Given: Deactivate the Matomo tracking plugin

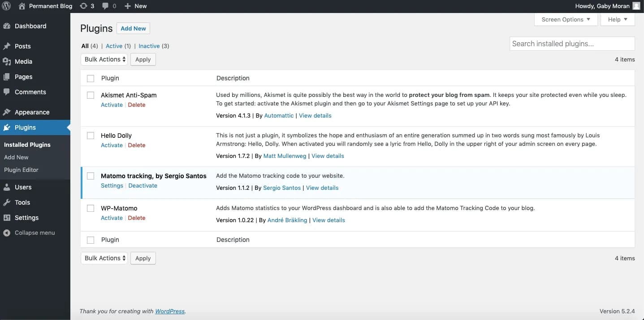Looking at the screenshot, I should [143, 185].
